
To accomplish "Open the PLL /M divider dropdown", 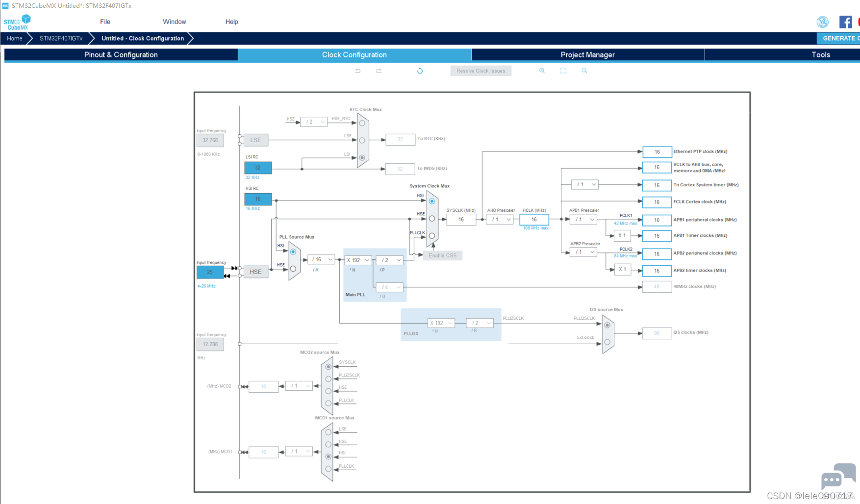I will (x=321, y=259).
